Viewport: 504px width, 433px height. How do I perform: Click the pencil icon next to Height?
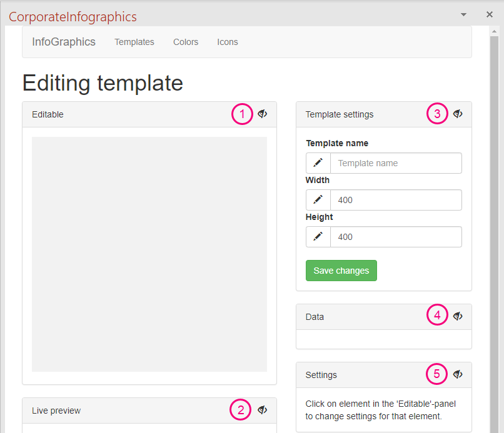(318, 237)
